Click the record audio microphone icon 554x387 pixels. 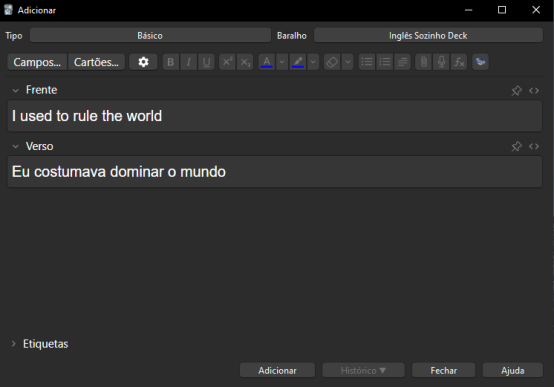441,62
